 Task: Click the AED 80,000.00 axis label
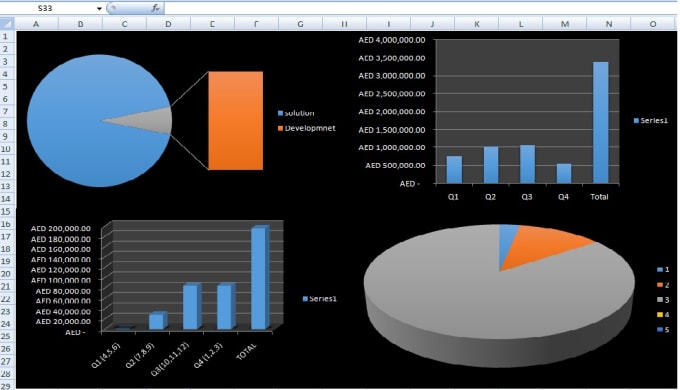[63, 291]
